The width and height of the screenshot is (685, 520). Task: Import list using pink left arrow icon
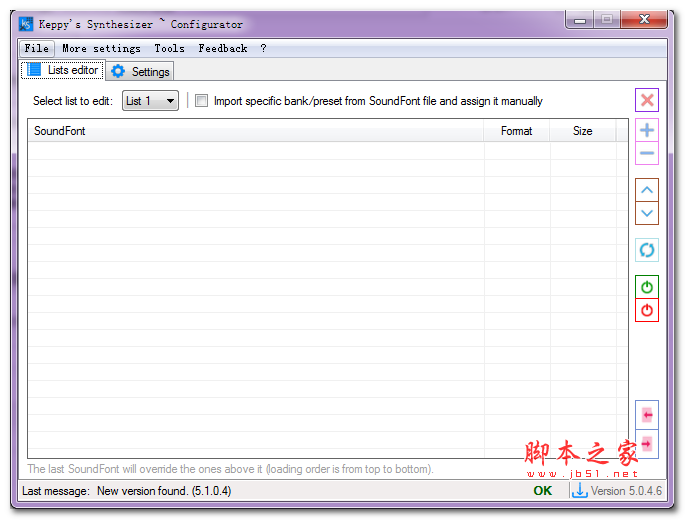pyautogui.click(x=647, y=415)
